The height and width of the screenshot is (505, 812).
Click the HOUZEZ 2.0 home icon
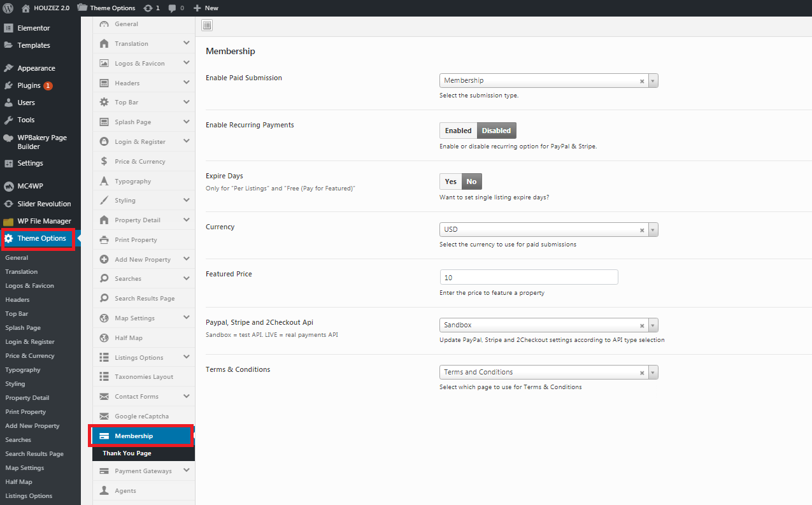(25, 8)
